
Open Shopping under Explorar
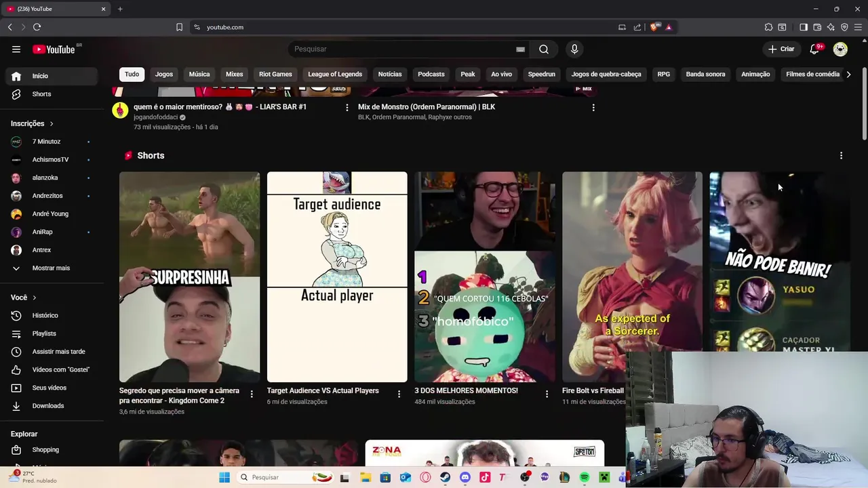[53, 449]
